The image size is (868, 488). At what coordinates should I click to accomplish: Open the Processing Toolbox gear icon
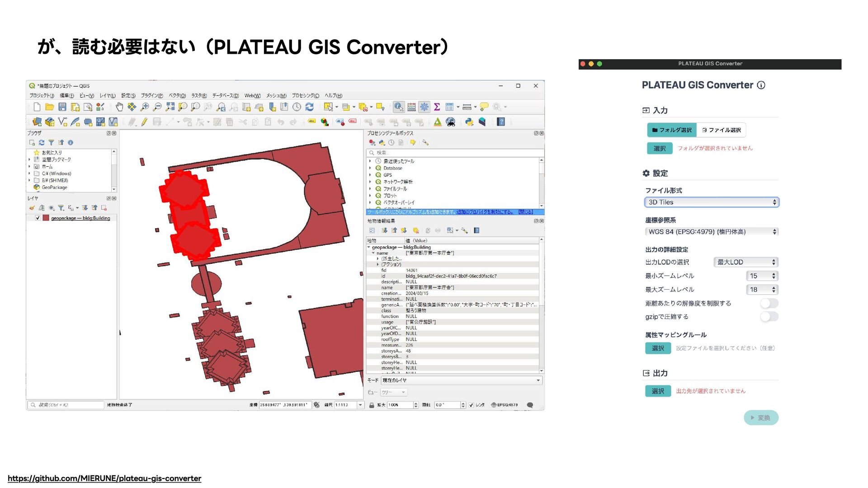coord(424,107)
